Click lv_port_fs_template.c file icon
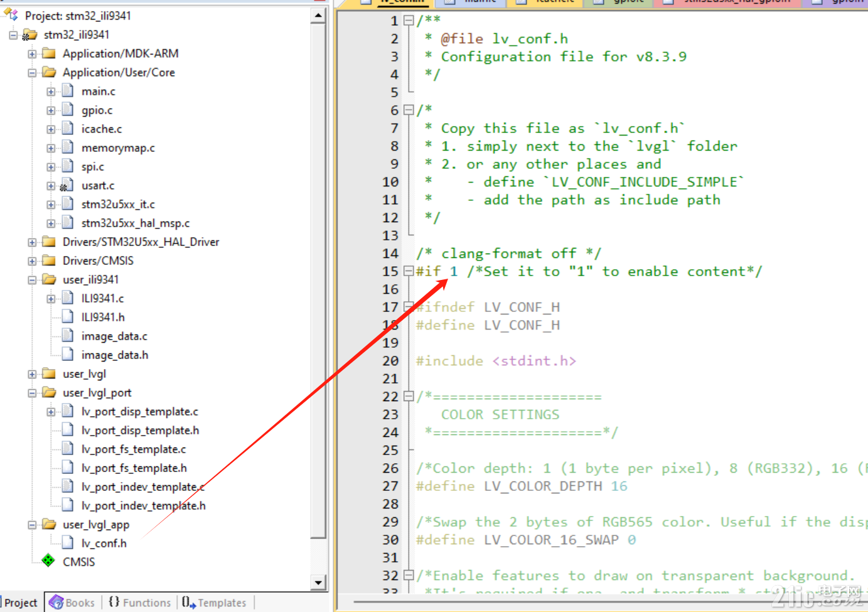Screen dimensions: 868x612 68,449
